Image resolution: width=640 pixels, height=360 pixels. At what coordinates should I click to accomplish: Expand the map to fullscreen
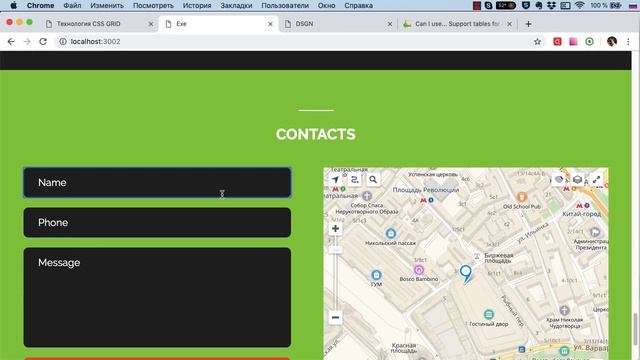(x=596, y=180)
